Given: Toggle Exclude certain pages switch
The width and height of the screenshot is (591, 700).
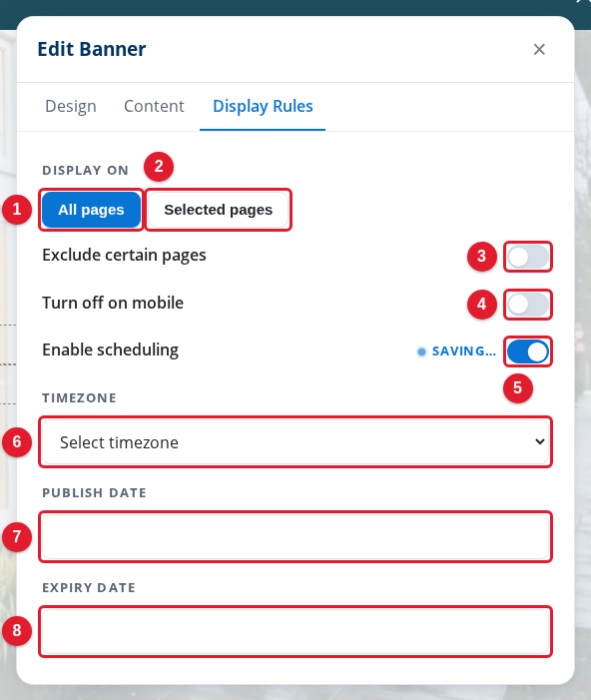Looking at the screenshot, I should pyautogui.click(x=528, y=257).
